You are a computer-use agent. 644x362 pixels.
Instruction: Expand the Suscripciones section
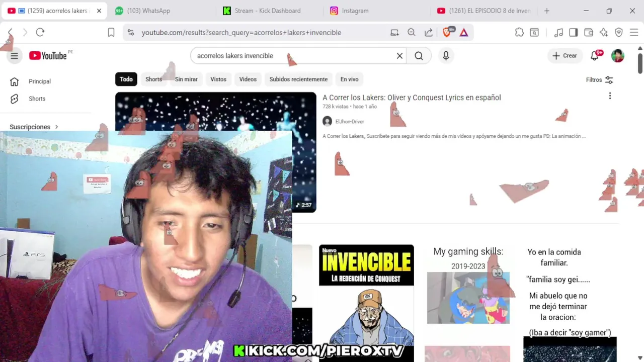pyautogui.click(x=34, y=127)
